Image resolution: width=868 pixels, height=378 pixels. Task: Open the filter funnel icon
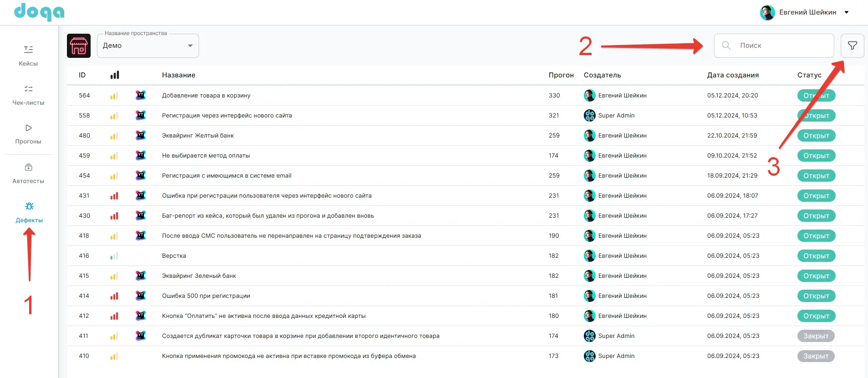tap(852, 46)
